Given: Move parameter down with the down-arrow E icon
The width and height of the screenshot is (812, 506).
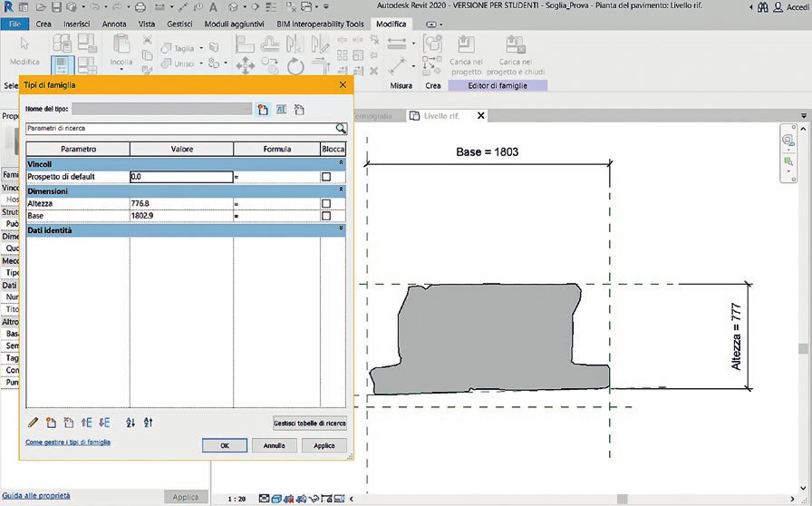Looking at the screenshot, I should [x=104, y=423].
